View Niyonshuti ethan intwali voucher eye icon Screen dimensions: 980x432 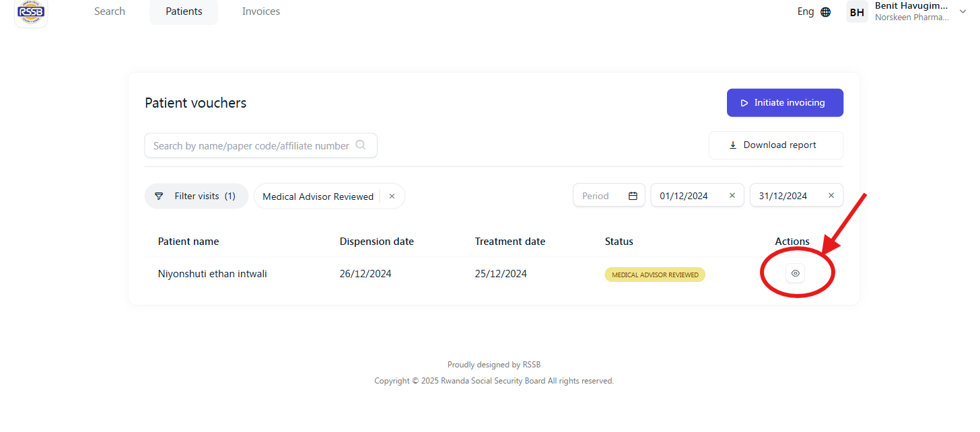click(x=796, y=273)
